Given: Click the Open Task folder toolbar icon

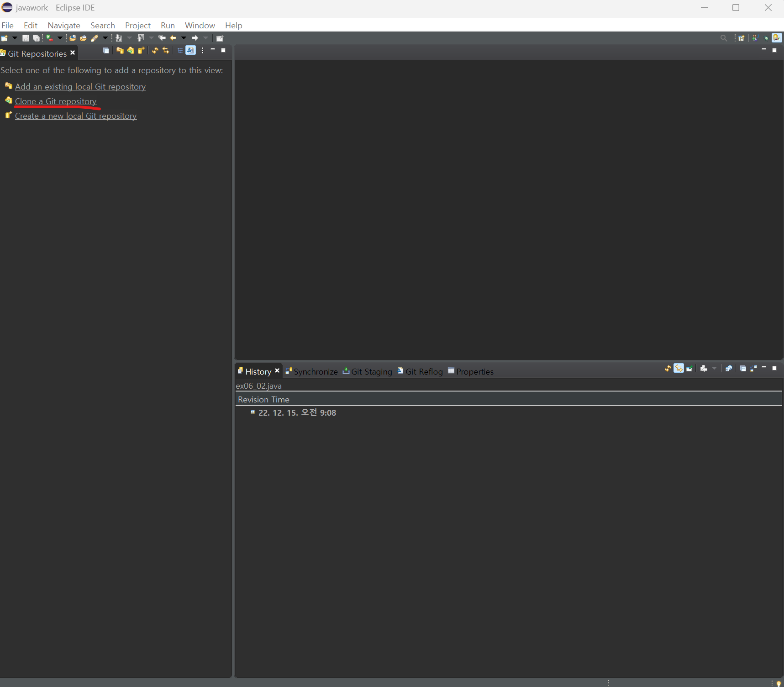Looking at the screenshot, I should pyautogui.click(x=84, y=38).
